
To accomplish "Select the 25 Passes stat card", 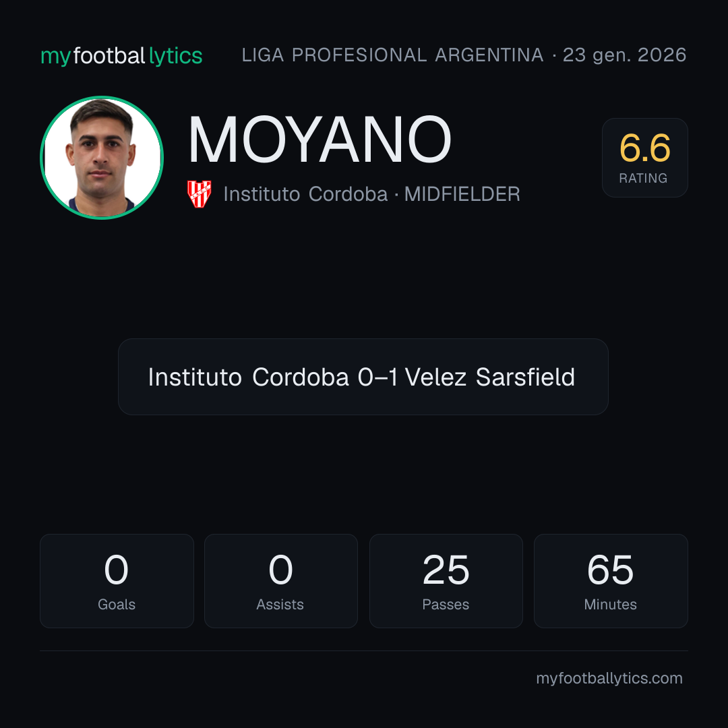I will pyautogui.click(x=446, y=581).
